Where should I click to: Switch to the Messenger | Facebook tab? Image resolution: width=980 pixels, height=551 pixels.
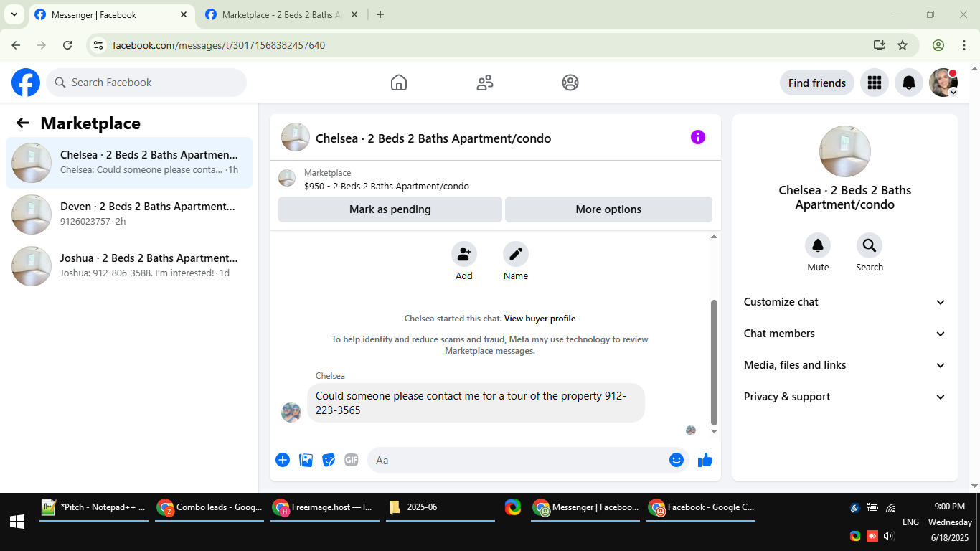click(x=111, y=14)
